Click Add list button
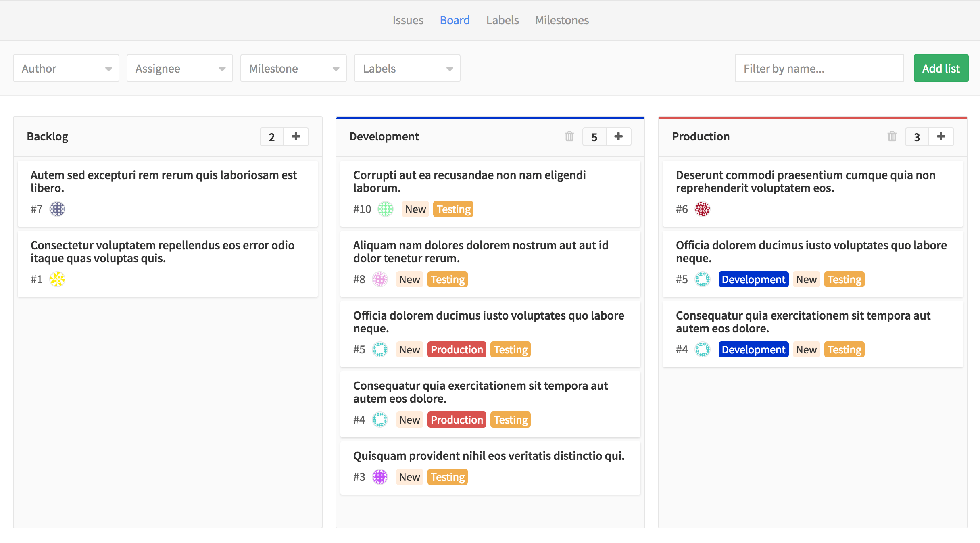980x543 pixels. 940,67
